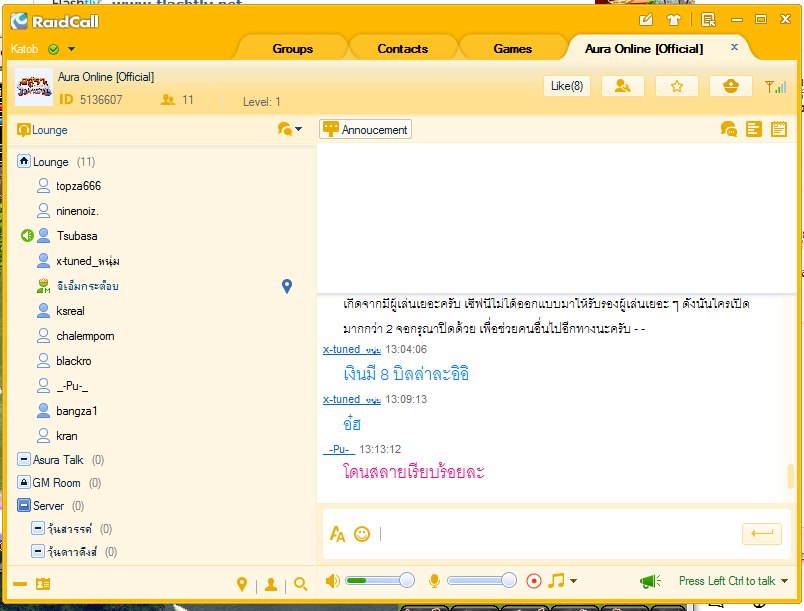Open the emoticon smiley picker
The width and height of the screenshot is (804, 611).
click(362, 534)
